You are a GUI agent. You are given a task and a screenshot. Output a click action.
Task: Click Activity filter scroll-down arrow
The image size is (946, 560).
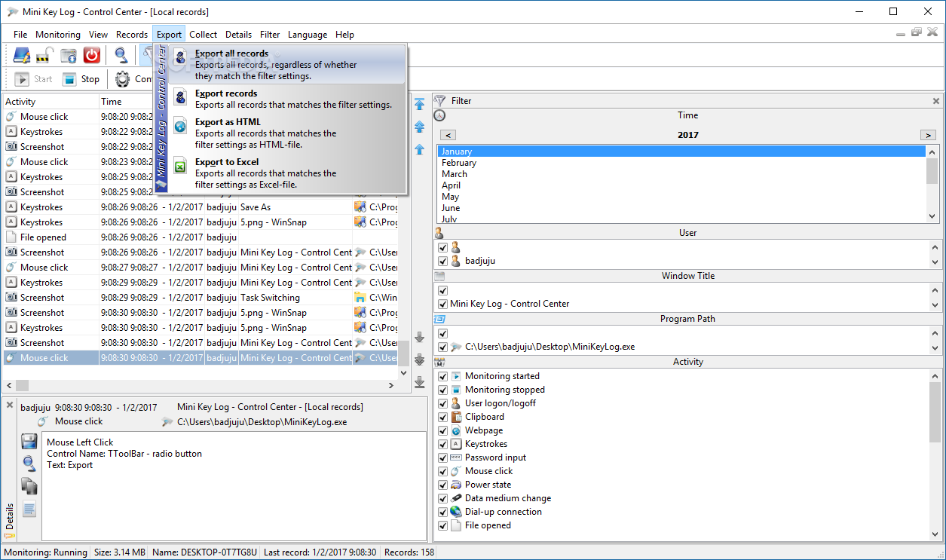click(935, 535)
